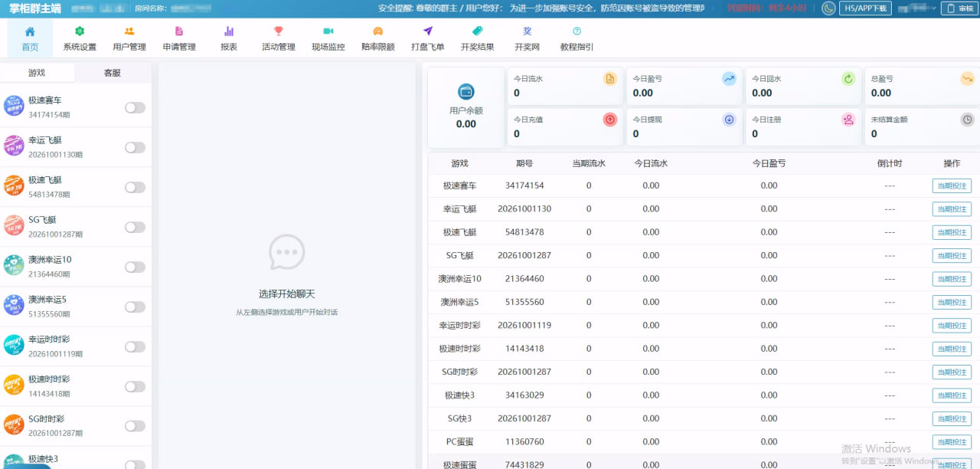Open 系统设置 in top navigation
Viewport: 980px width, 469px height.
(80, 38)
